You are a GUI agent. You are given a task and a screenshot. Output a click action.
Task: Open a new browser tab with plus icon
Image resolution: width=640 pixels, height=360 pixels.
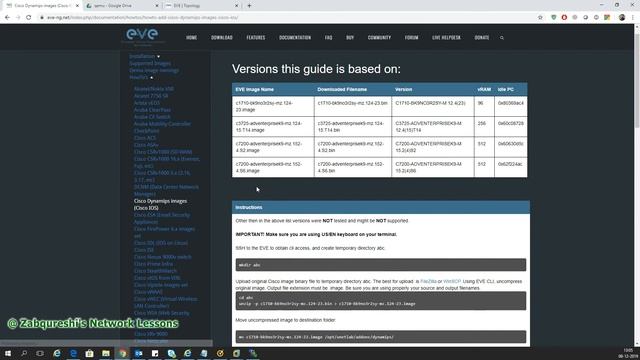tap(249, 6)
